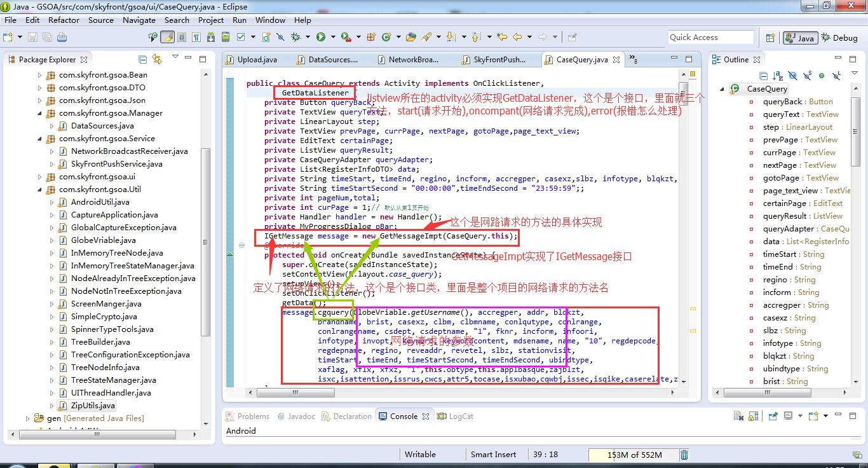Open the Debug dropdown arrow beside bug icon
The image size is (868, 468).
(x=308, y=37)
